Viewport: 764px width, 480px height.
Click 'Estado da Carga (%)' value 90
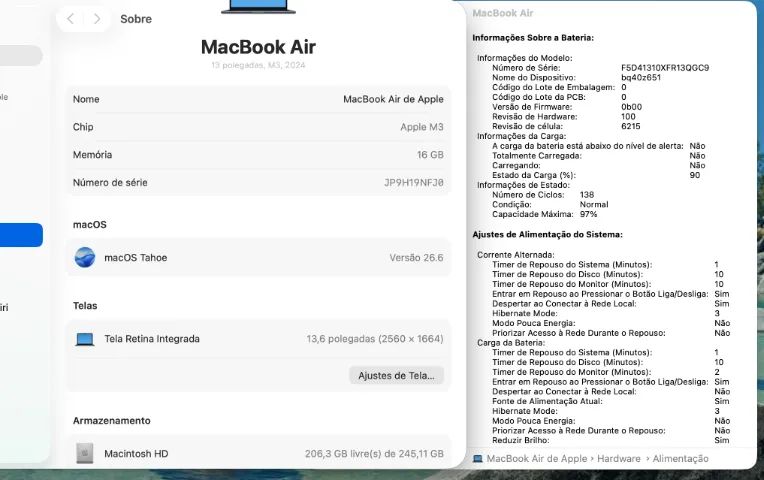(x=695, y=175)
